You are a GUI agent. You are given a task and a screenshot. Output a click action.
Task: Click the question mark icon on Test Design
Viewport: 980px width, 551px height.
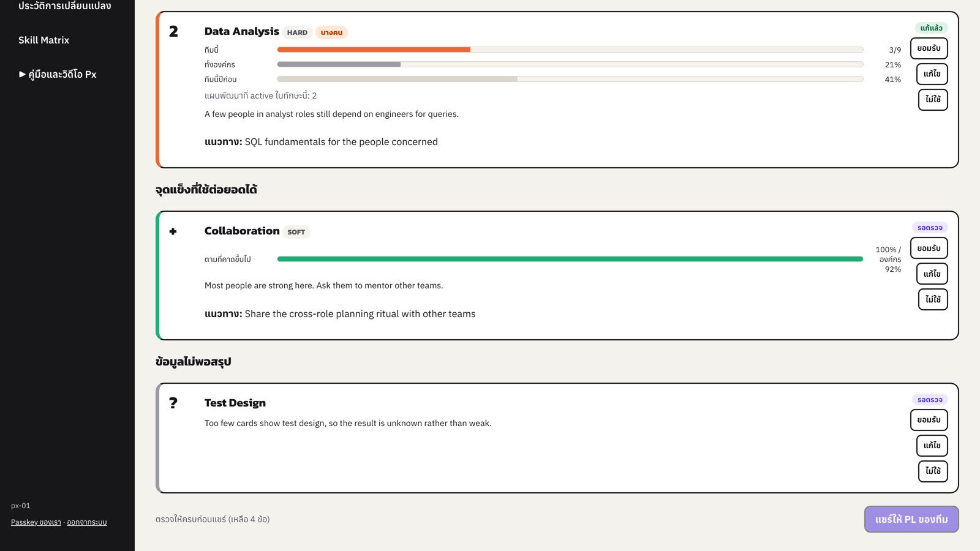pos(173,403)
